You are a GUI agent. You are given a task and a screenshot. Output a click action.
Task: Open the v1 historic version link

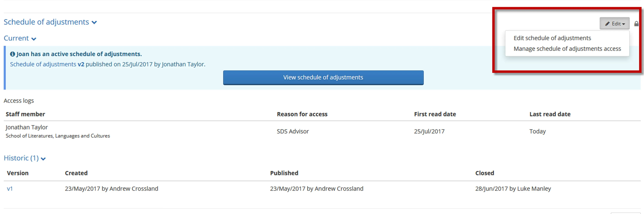coord(10,189)
